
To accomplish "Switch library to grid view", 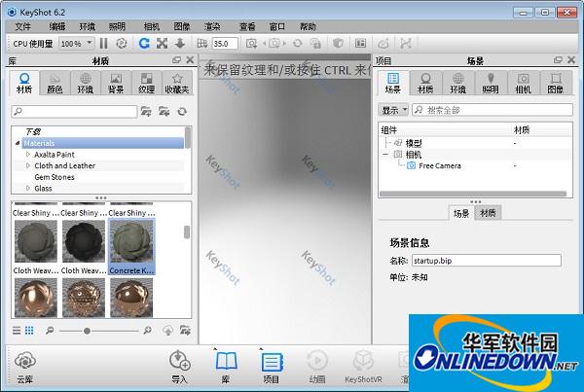I will [29, 330].
